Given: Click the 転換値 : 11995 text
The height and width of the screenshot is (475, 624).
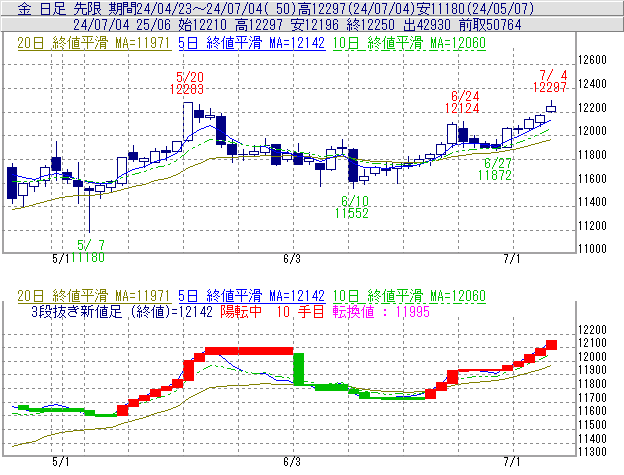Looking at the screenshot, I should click(x=381, y=311).
